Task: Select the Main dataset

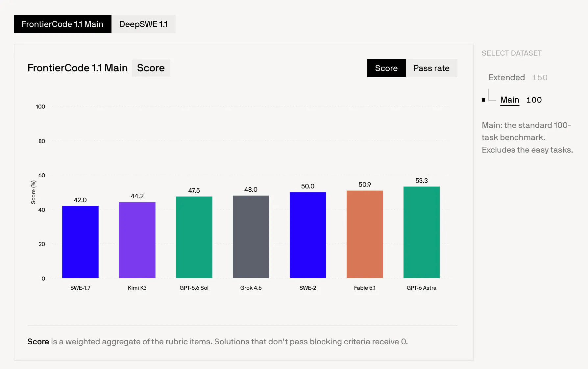Action: click(510, 100)
